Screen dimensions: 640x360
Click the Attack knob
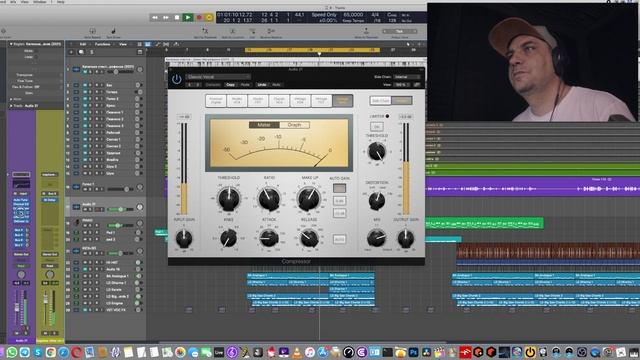[269, 238]
